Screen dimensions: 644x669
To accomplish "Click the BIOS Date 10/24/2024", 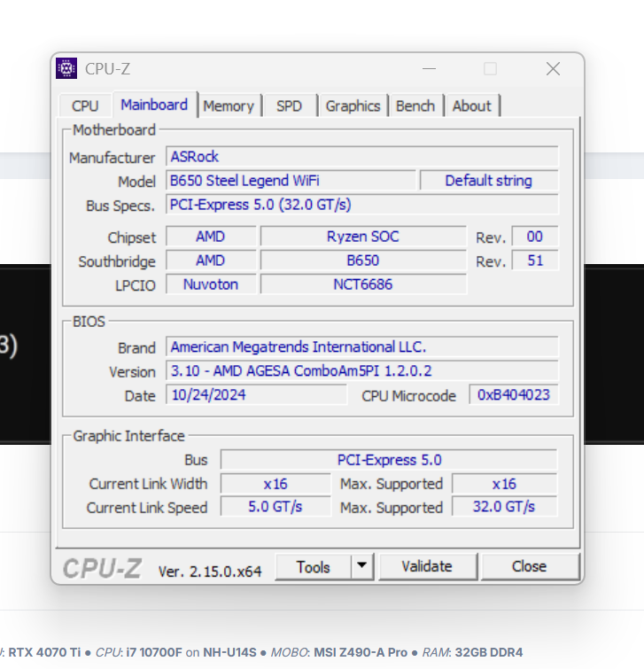I will coord(256,394).
